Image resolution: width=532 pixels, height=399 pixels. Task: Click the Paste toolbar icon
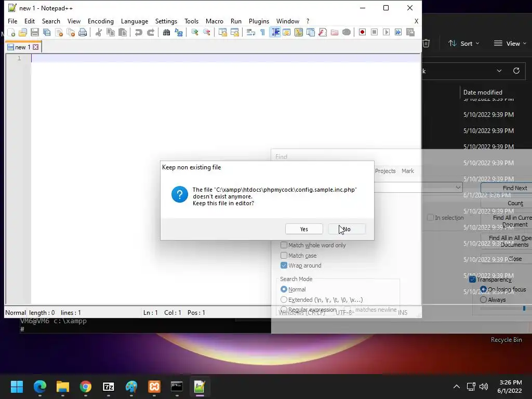(x=123, y=32)
